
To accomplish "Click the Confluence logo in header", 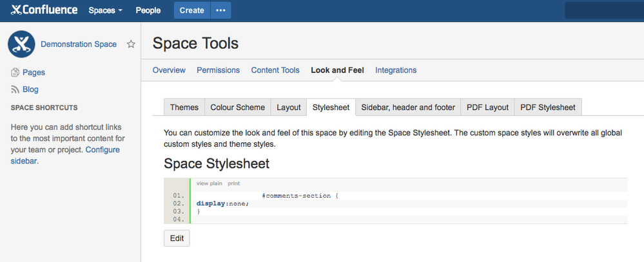I will pyautogui.click(x=44, y=10).
